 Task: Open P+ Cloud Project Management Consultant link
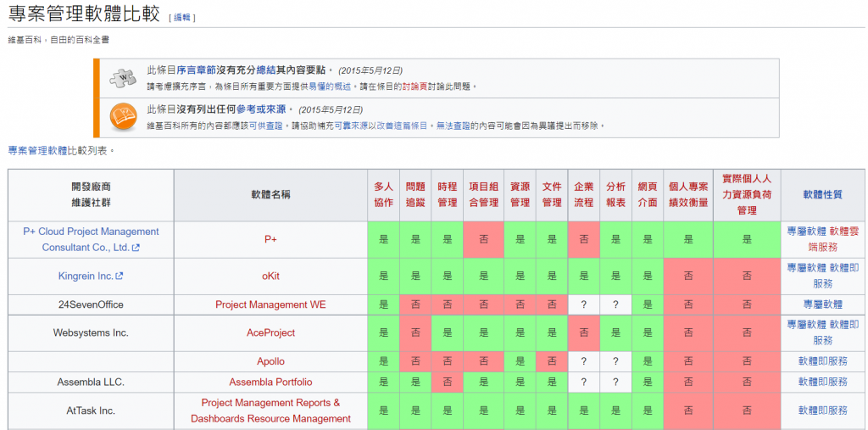[x=91, y=239]
